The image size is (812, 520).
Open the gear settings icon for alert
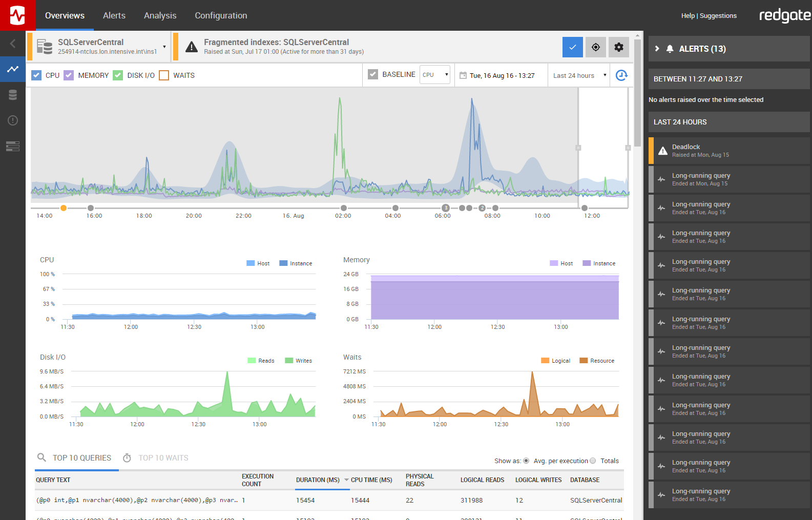click(618, 47)
